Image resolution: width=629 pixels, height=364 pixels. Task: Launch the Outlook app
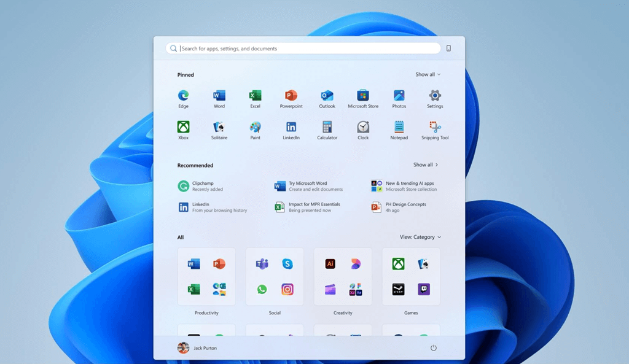pos(327,96)
